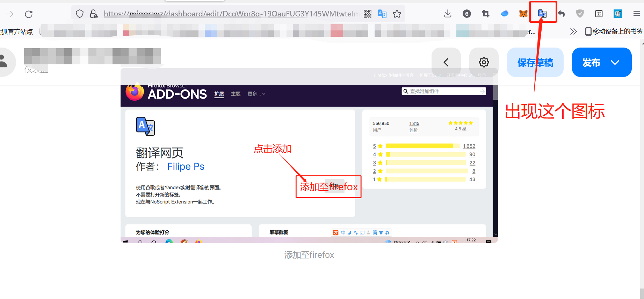Open the Firefox hamburger menu

(x=637, y=14)
